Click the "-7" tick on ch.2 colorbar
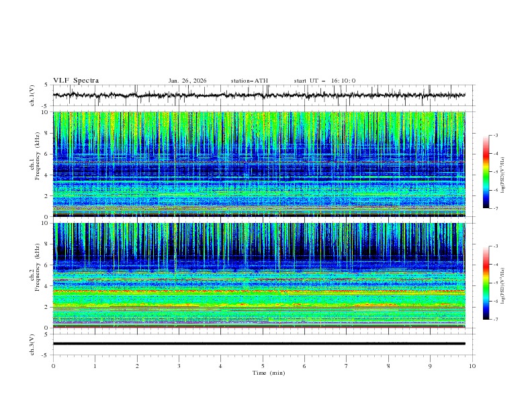The image size is (532, 411). click(x=495, y=319)
